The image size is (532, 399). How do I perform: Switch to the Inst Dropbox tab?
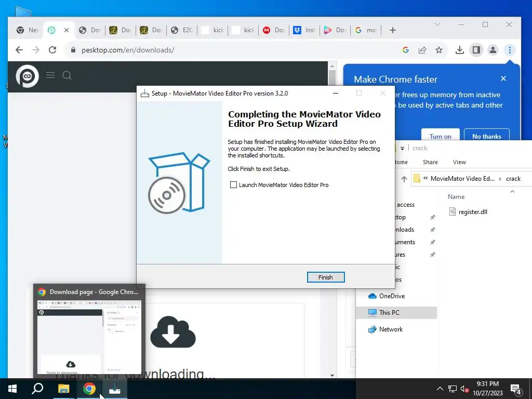[304, 30]
